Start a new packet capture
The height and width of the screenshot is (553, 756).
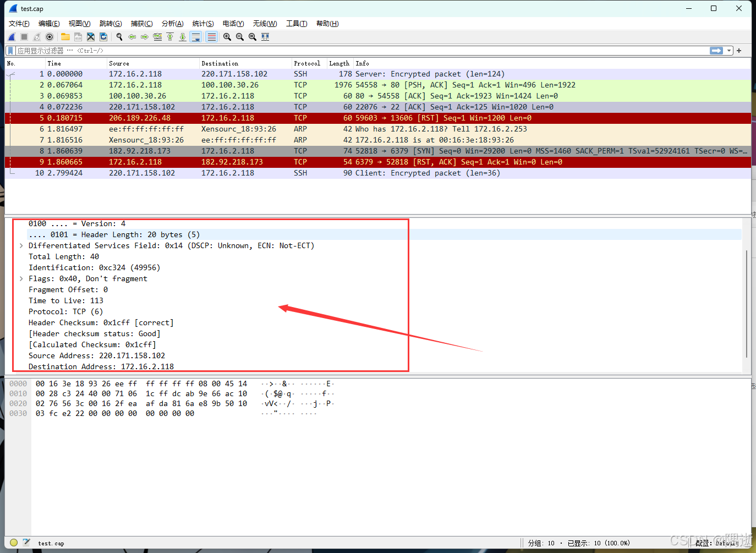[x=11, y=37]
